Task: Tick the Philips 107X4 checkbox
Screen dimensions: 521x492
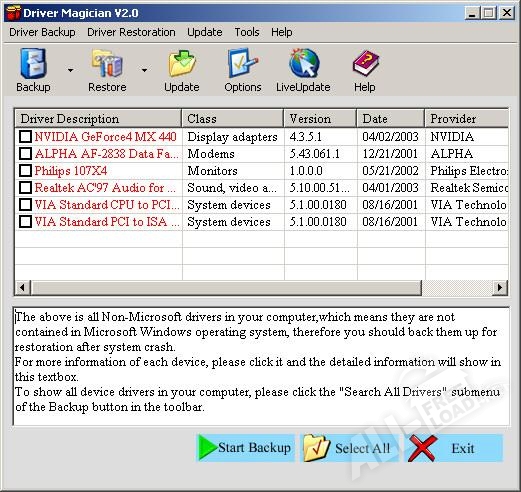Action: (25, 171)
